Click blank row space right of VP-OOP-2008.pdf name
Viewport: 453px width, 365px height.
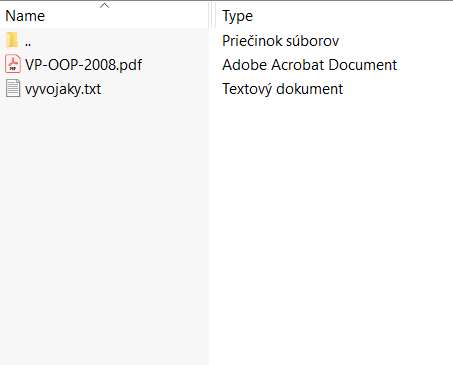(175, 65)
